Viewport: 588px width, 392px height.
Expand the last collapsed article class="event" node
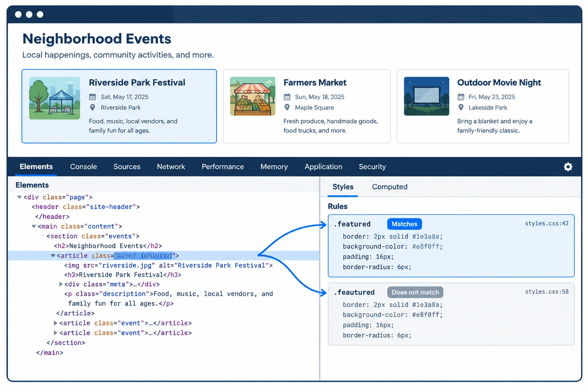tap(56, 333)
